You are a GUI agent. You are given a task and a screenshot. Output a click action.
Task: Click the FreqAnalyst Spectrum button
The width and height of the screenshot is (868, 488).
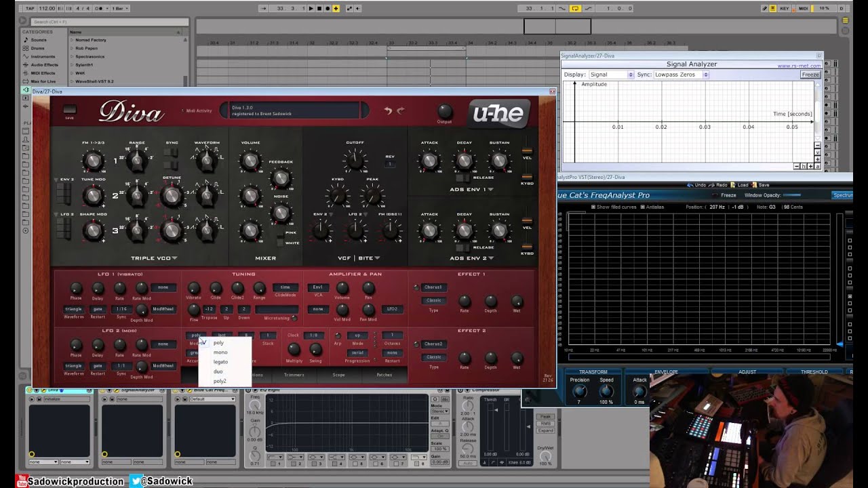pos(842,195)
